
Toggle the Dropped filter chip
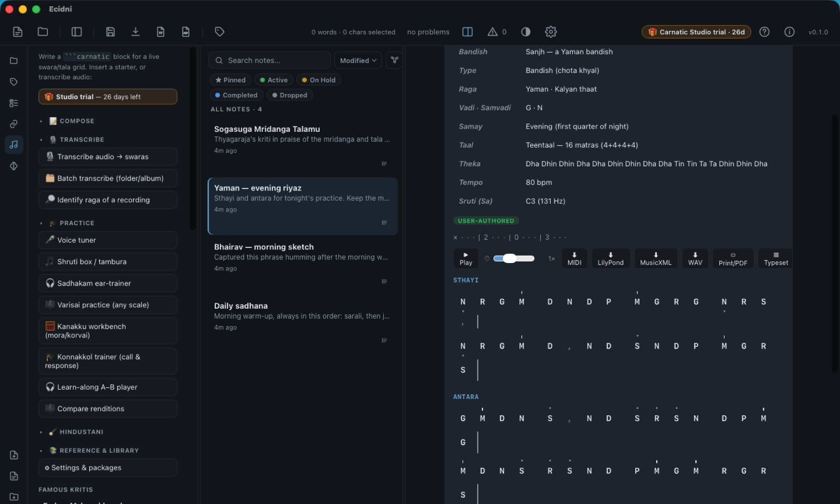tap(290, 95)
